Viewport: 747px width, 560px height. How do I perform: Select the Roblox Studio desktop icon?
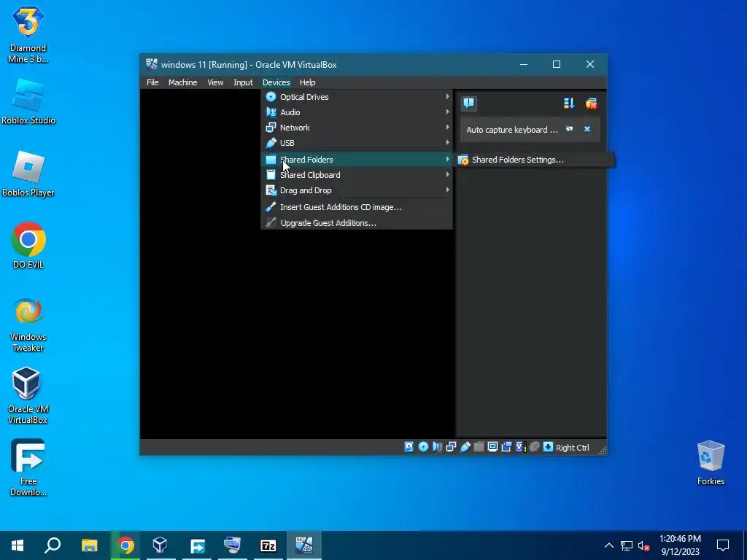pos(28,101)
